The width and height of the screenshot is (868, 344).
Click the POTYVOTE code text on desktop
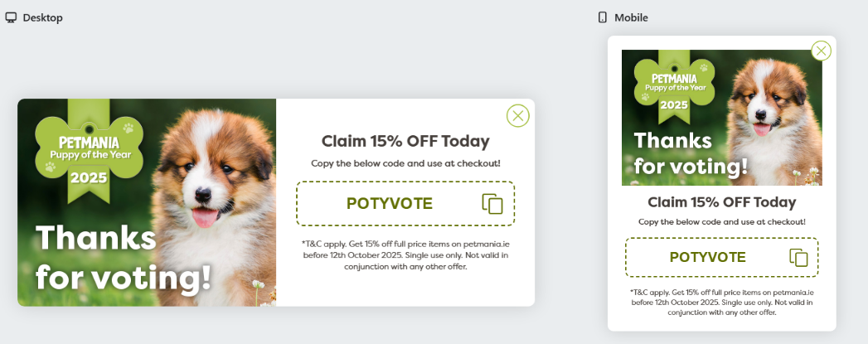click(390, 204)
